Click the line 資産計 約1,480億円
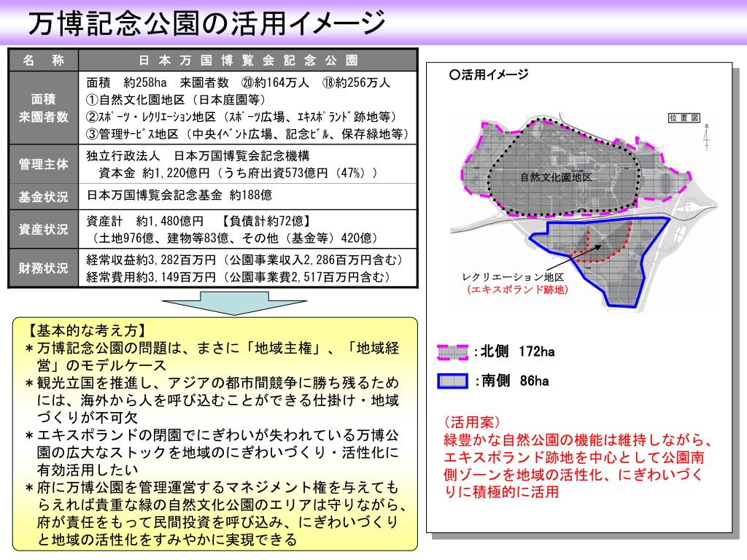 coord(199,222)
